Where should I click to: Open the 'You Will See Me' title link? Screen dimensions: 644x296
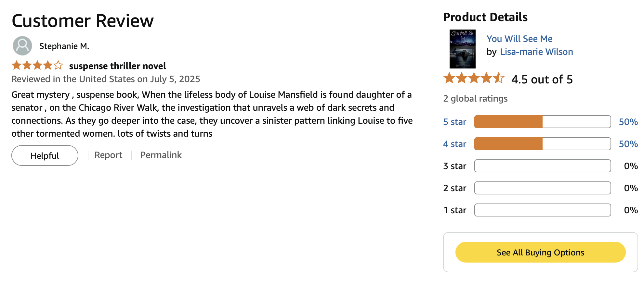pyautogui.click(x=519, y=39)
